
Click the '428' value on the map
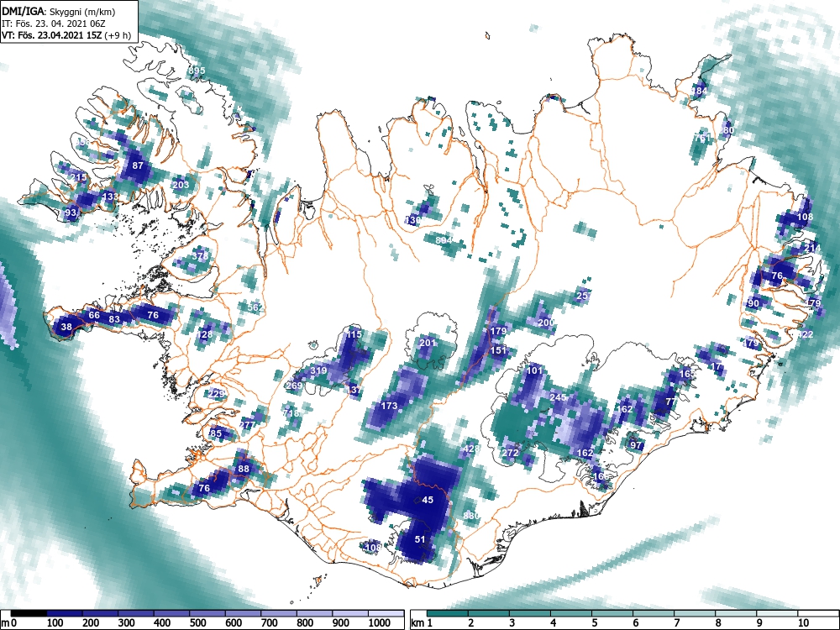pyautogui.click(x=471, y=449)
